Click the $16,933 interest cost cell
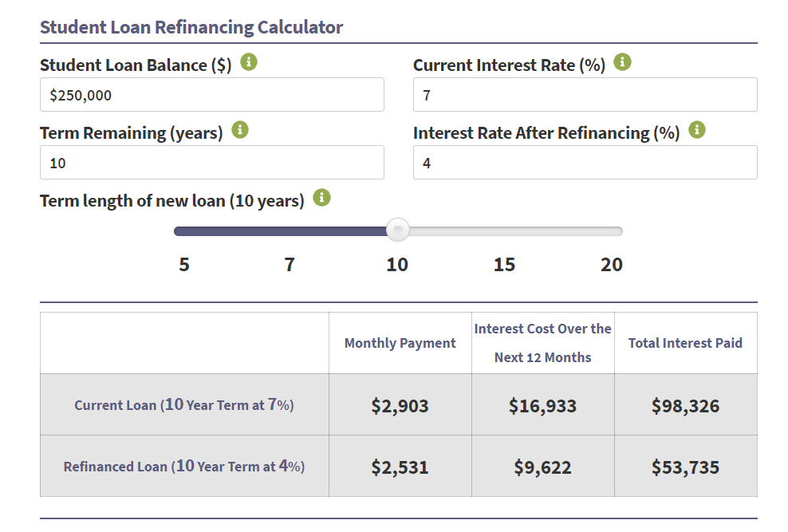 click(x=543, y=405)
